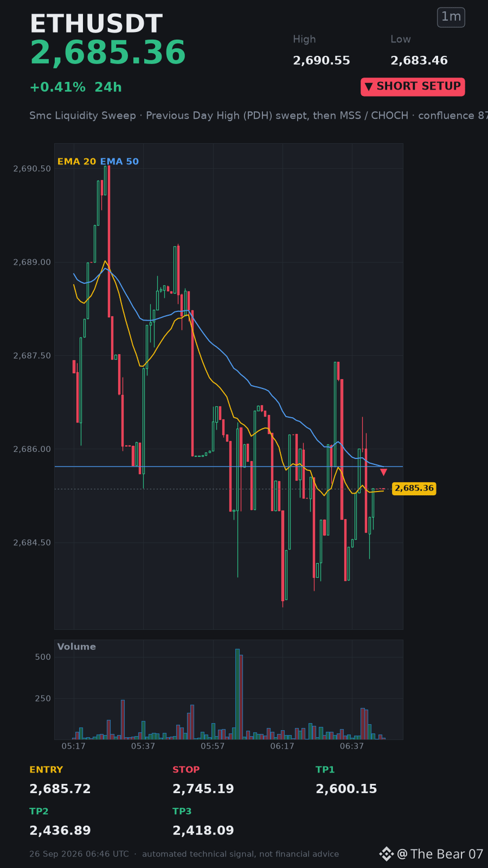Click the EMA 20 legend label

pos(76,162)
